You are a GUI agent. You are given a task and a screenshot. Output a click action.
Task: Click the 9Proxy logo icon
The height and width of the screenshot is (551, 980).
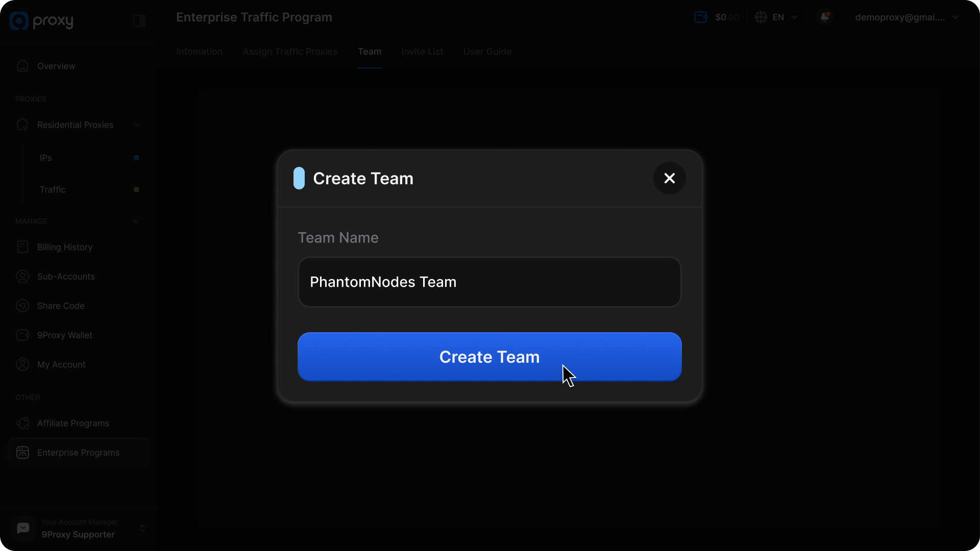[19, 21]
